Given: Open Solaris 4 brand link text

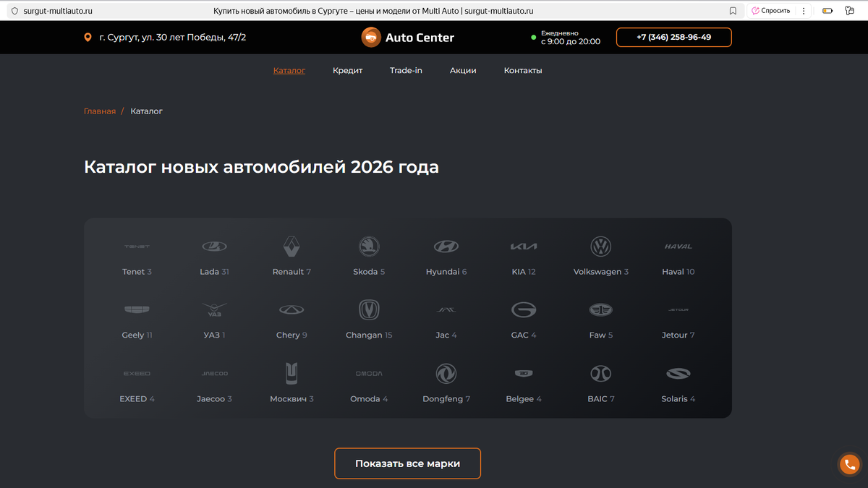Looking at the screenshot, I should 678,399.
